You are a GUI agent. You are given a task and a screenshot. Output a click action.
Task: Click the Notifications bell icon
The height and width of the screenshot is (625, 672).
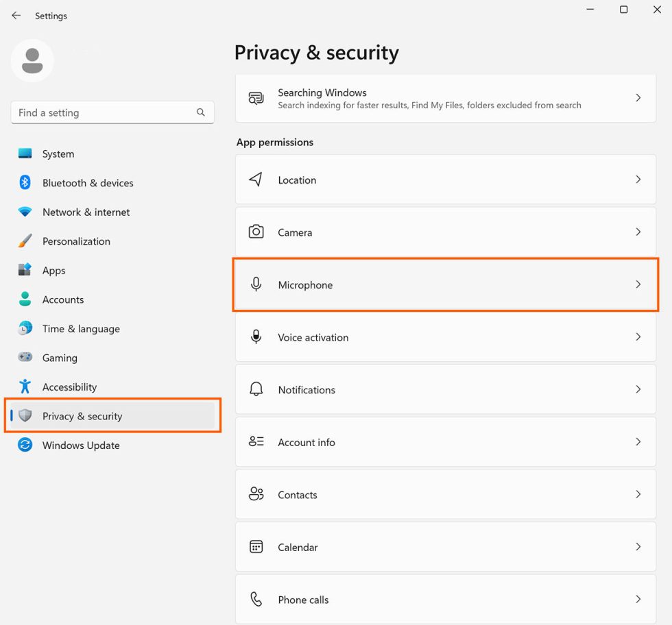click(x=256, y=389)
